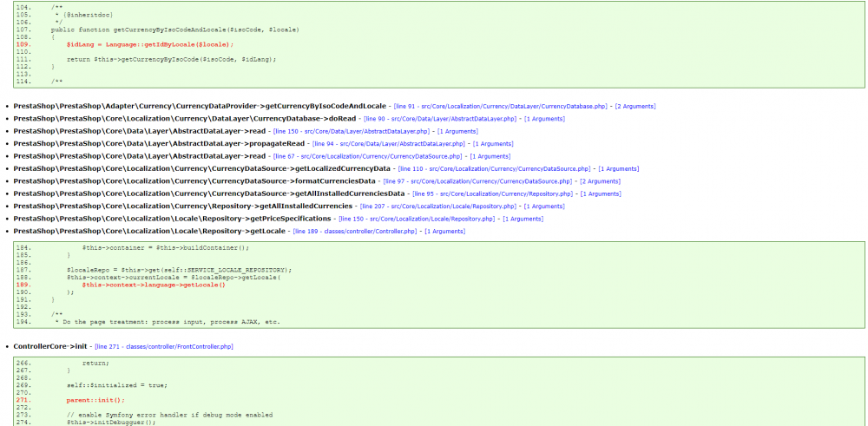Open the line 207 Locale/Repository.php link
The image size is (868, 426).
pos(437,206)
